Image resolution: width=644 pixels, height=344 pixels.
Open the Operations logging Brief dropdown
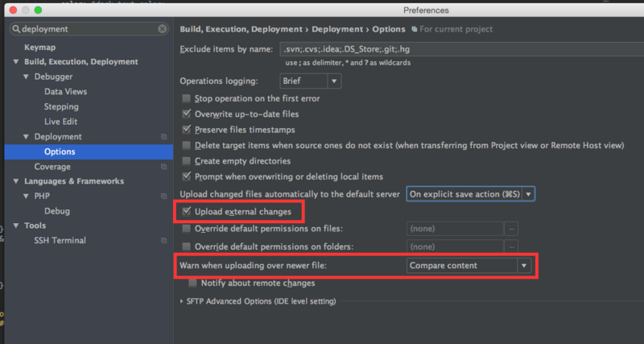pyautogui.click(x=310, y=81)
